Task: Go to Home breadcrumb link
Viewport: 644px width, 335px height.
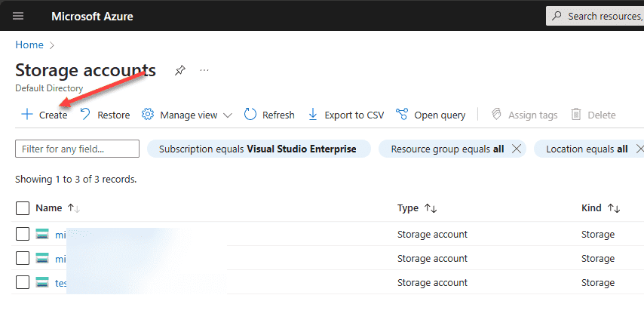Action: (29, 45)
